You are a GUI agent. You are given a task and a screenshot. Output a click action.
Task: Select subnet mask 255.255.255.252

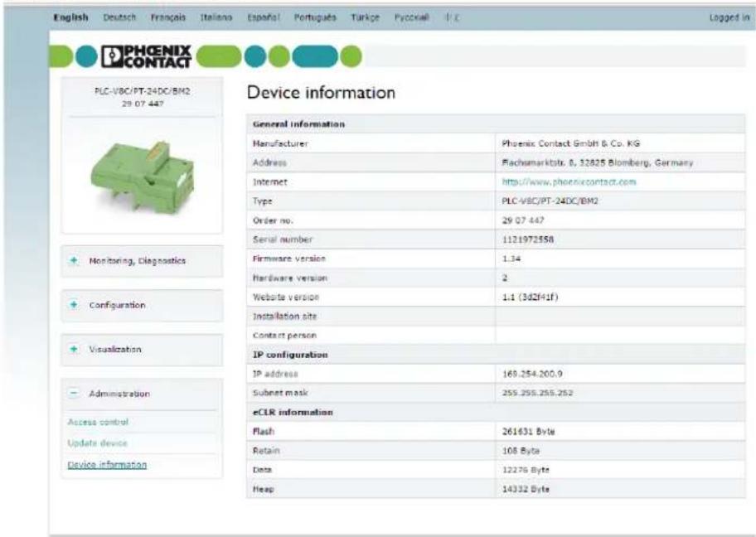538,393
